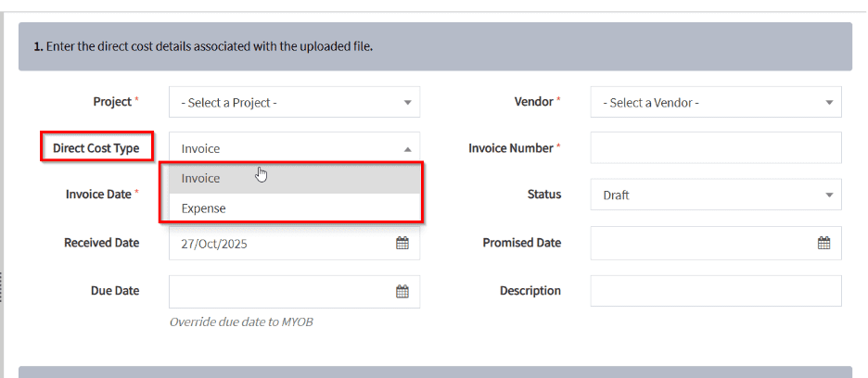Image resolution: width=868 pixels, height=378 pixels.
Task: Expand the Project dropdown arrow
Action: tap(407, 103)
